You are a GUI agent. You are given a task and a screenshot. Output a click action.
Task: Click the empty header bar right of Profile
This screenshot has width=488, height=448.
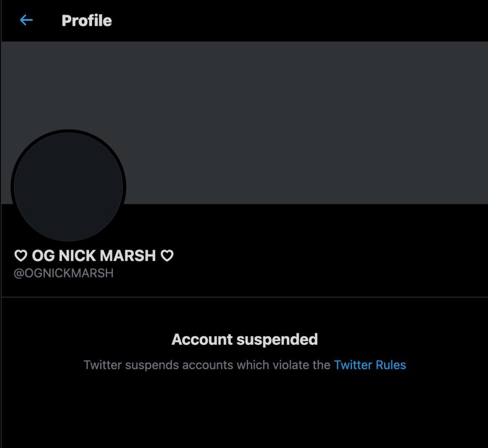295,21
